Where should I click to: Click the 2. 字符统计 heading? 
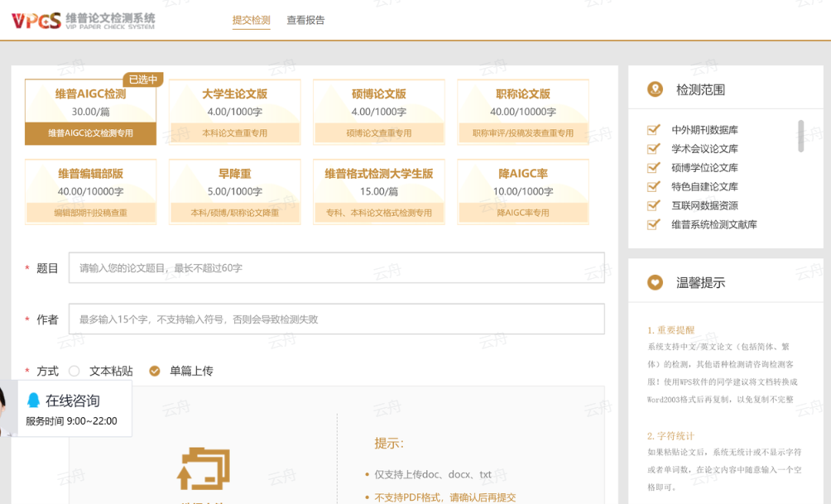(670, 435)
